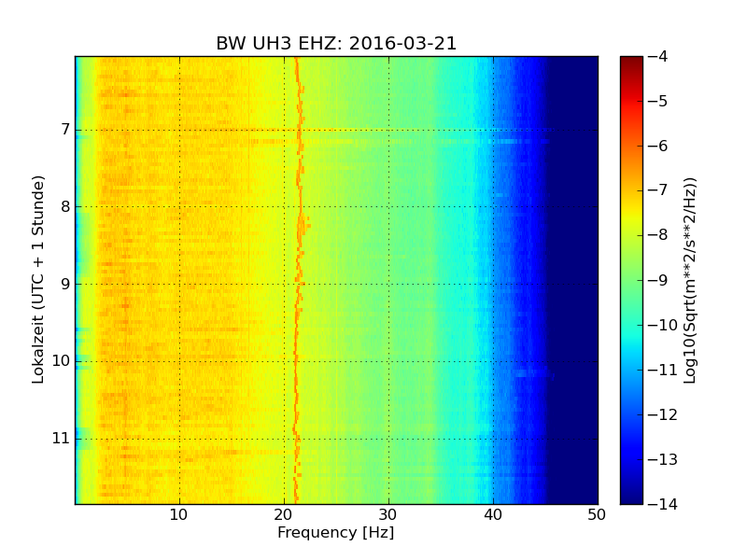Click colorbar tick label −5
Viewport: 747px width, 560px height.
(x=658, y=102)
